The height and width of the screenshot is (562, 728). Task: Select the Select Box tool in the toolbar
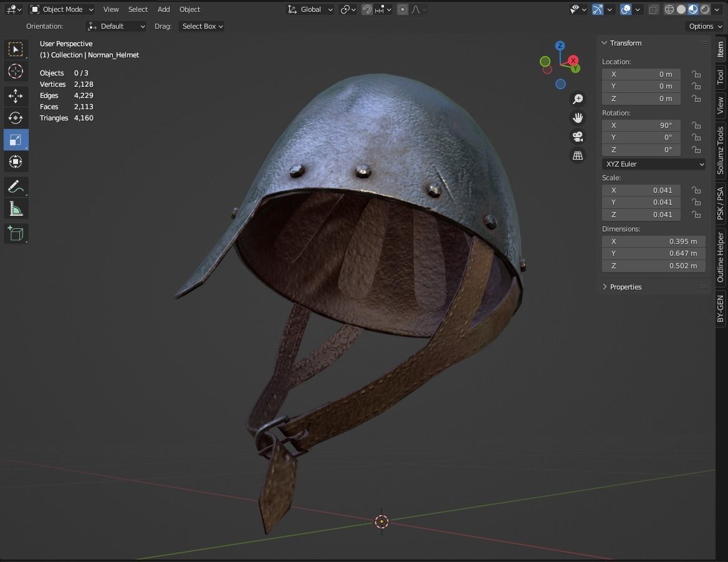click(16, 49)
